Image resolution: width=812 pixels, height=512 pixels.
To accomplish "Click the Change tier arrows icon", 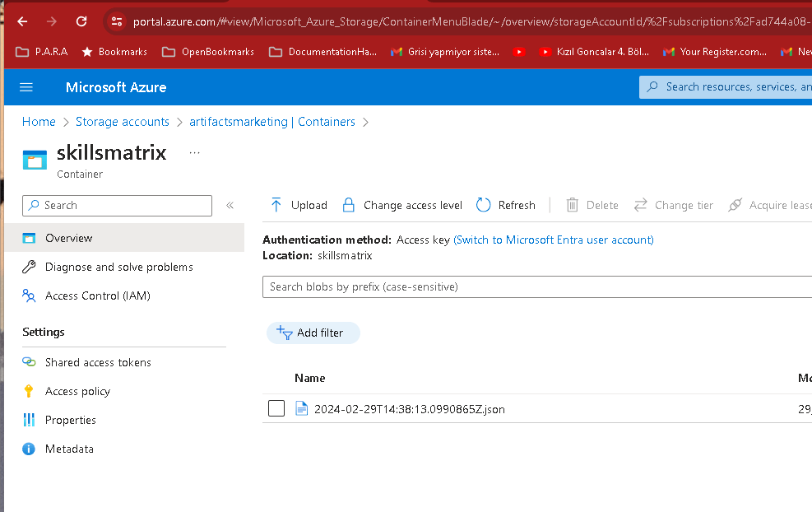I will click(641, 205).
